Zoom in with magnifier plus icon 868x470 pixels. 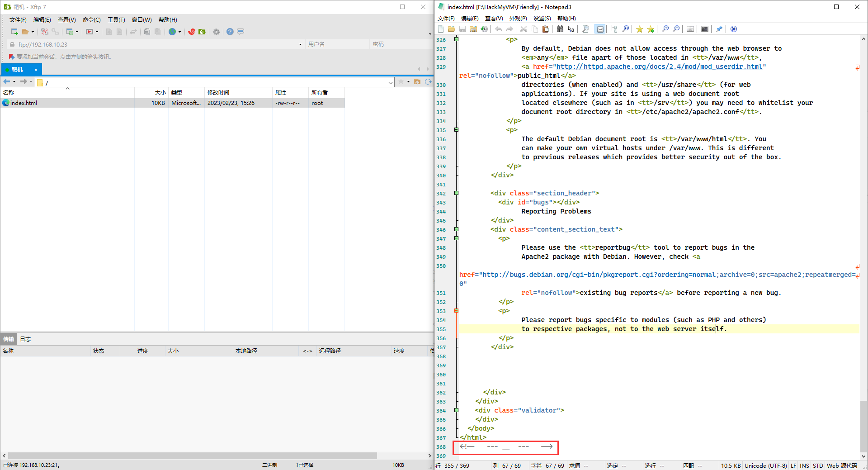(665, 29)
